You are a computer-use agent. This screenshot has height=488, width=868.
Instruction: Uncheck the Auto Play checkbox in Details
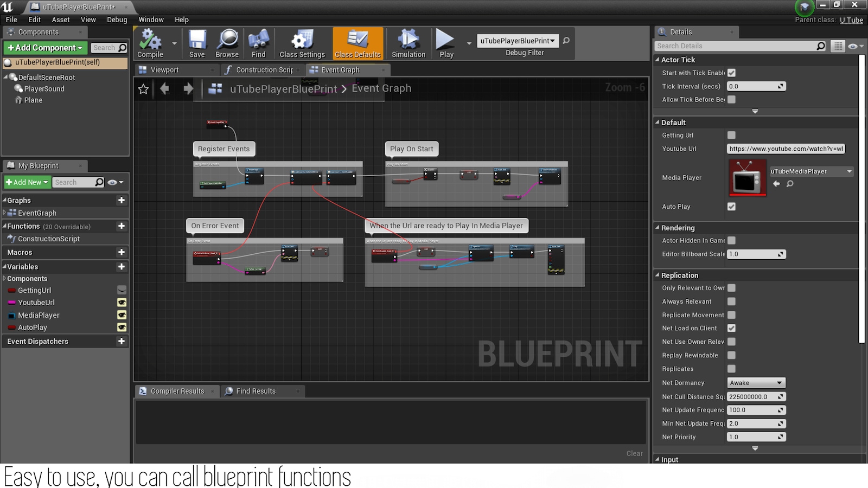[731, 207]
